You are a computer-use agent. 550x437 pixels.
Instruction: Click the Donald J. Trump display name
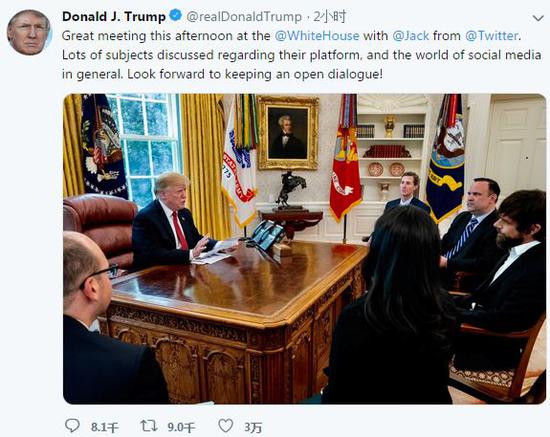tap(114, 16)
